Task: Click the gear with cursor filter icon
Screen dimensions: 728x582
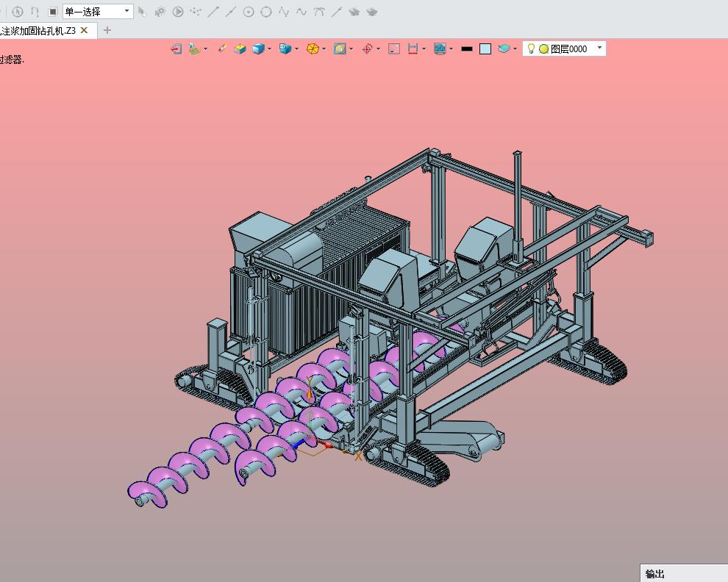Action: click(x=160, y=12)
